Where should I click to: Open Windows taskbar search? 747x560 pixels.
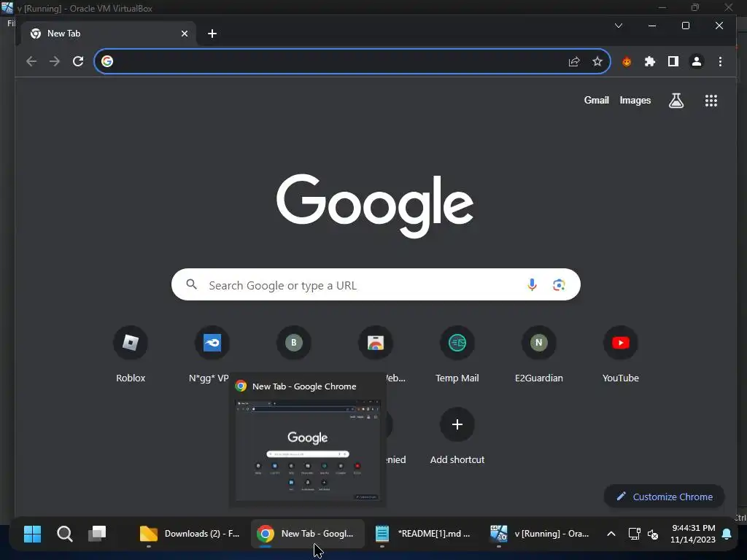65,534
